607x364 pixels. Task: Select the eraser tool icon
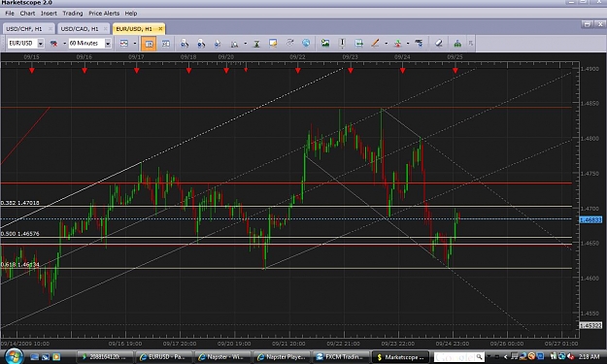tap(439, 43)
